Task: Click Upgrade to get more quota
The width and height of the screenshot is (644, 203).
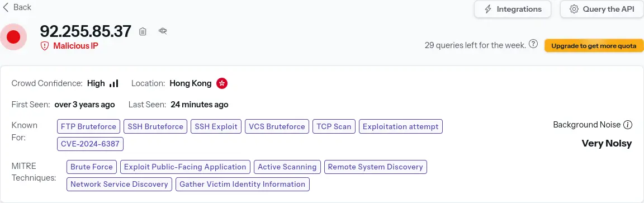Action: 594,46
